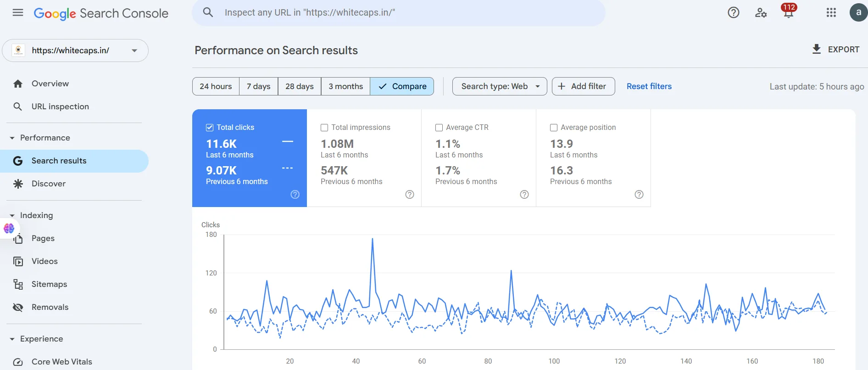Open Average position help info icon

click(639, 195)
